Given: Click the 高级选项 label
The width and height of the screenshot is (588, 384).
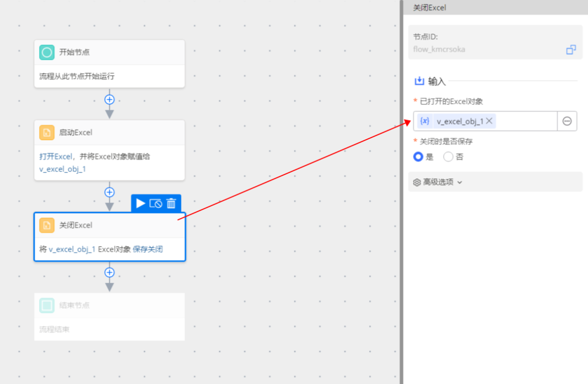Looking at the screenshot, I should pos(438,182).
